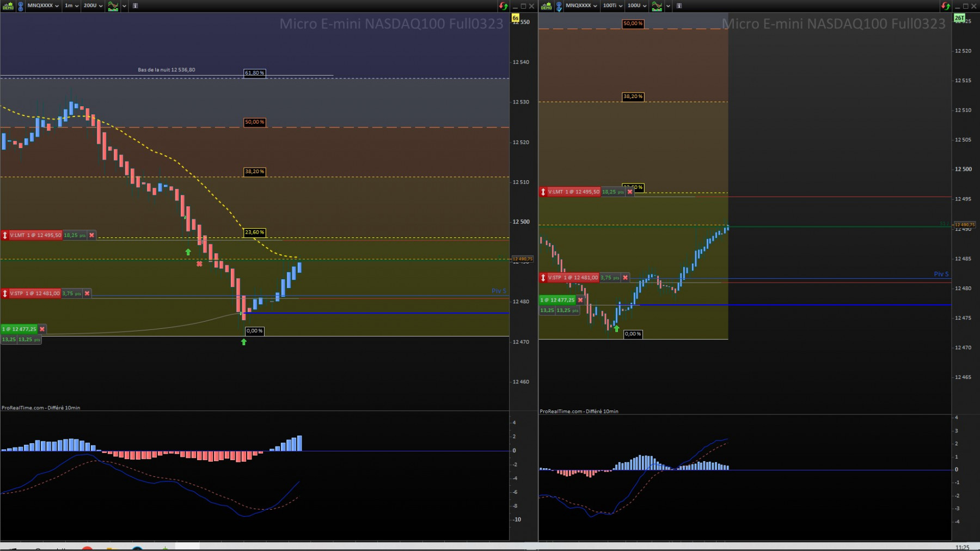Click the DEMO trading icon on left chart
The image size is (980, 551).
point(8,6)
